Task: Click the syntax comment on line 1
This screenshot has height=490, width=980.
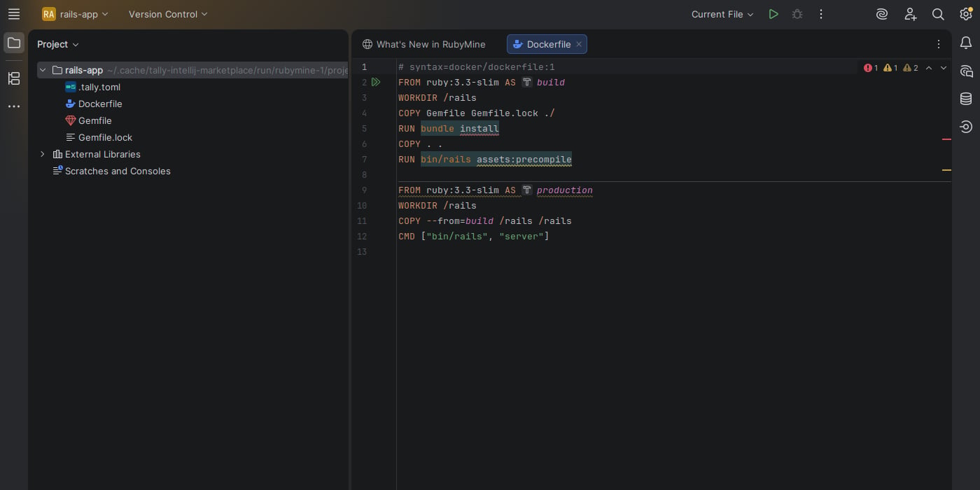Action: point(477,67)
